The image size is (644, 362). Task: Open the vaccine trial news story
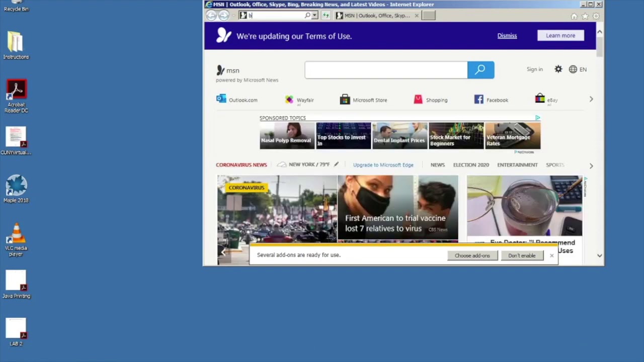click(x=397, y=208)
